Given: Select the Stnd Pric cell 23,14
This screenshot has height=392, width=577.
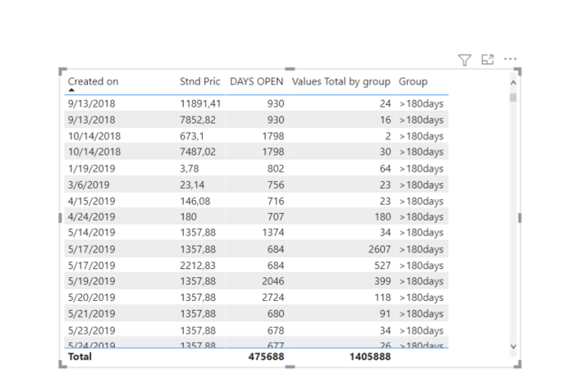Looking at the screenshot, I should 192,185.
